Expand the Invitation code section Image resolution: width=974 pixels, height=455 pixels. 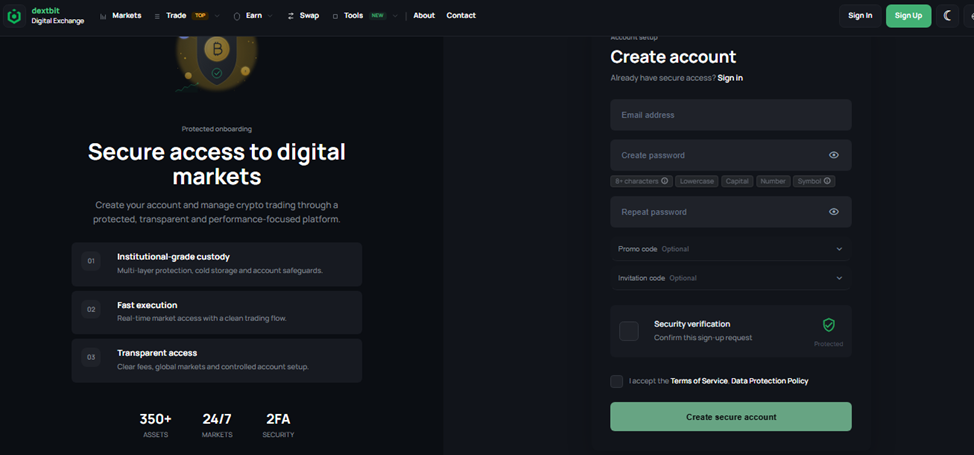tap(730, 278)
